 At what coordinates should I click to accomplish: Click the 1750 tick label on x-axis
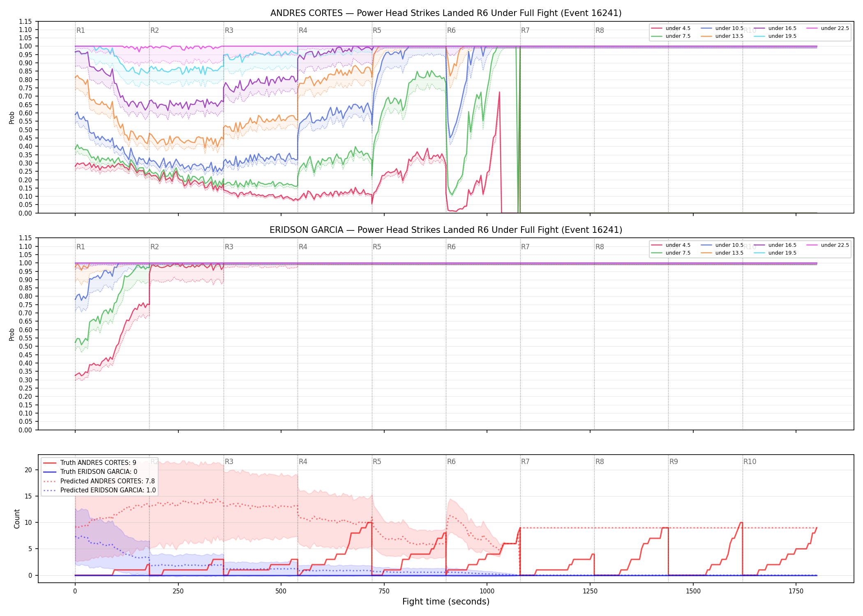click(x=796, y=591)
